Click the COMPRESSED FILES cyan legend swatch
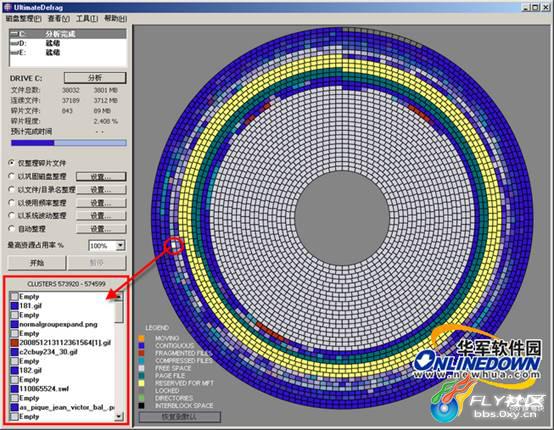 (141, 361)
